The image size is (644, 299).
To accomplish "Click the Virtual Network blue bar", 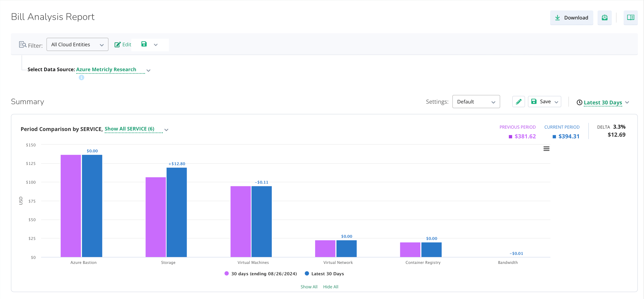I will click(x=346, y=249).
